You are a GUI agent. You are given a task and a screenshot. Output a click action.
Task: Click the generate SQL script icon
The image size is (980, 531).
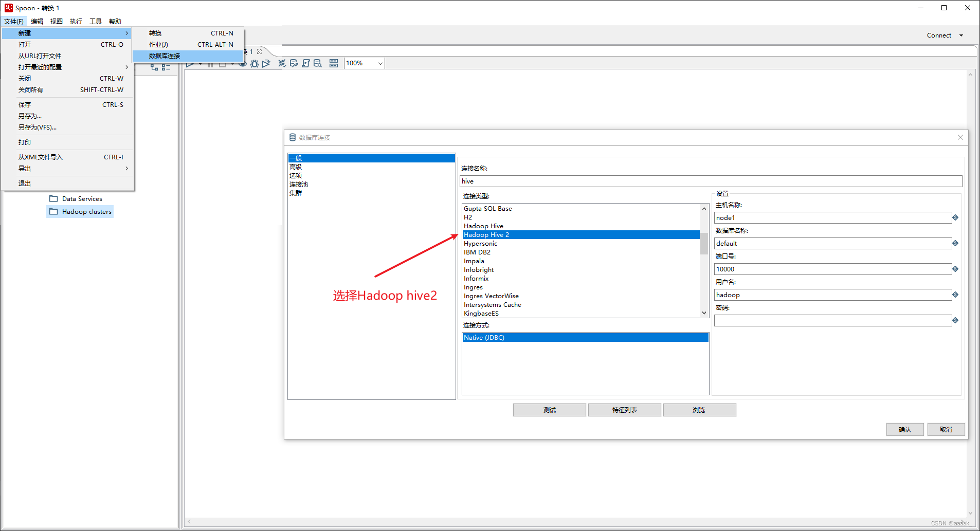tap(306, 63)
